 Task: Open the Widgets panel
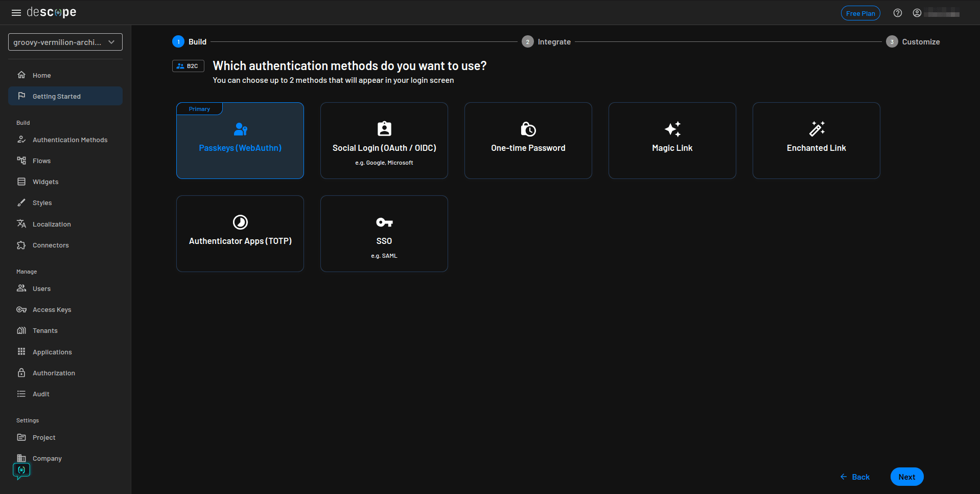click(45, 182)
